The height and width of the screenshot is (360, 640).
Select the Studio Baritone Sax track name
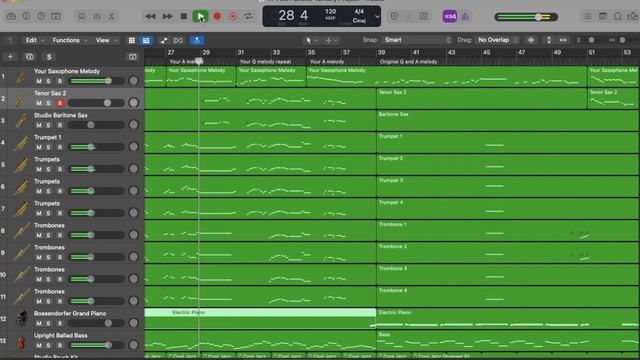click(60, 116)
